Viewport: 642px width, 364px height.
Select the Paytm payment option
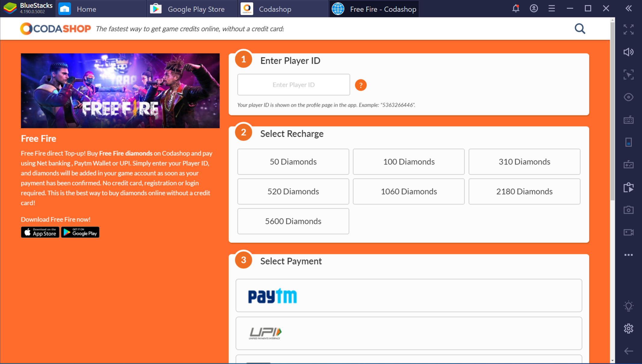[x=409, y=295]
